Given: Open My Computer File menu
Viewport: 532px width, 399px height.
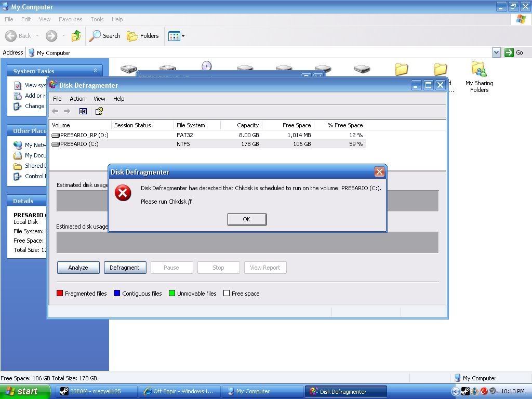Looking at the screenshot, I should 9,19.
